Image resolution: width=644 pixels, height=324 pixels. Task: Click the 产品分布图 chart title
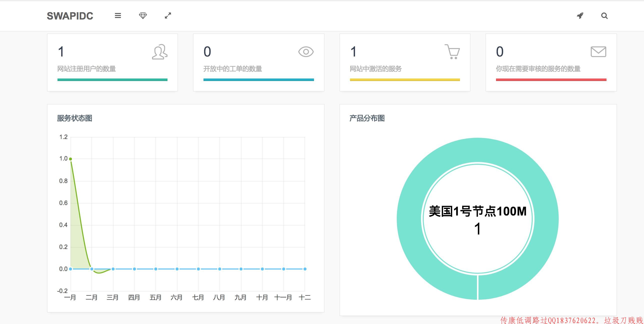click(x=367, y=118)
